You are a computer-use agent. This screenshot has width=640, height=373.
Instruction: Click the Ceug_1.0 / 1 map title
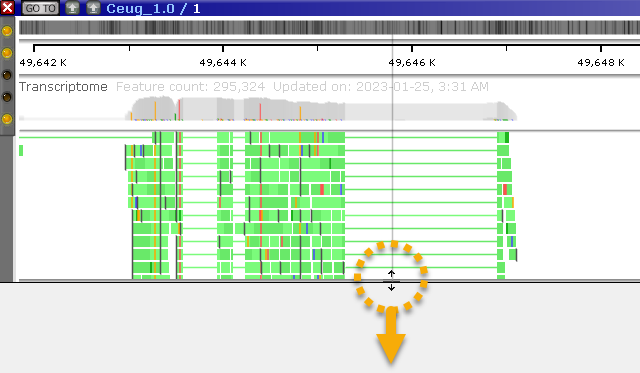[x=153, y=9]
